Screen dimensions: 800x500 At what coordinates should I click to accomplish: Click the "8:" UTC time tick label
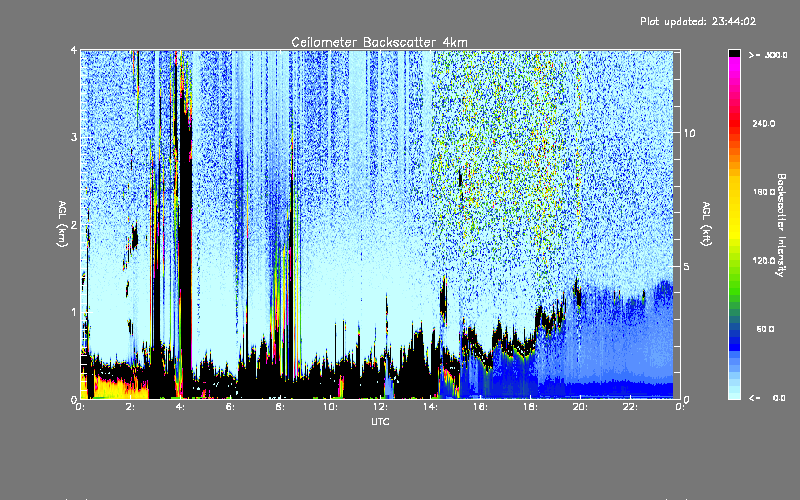(x=280, y=407)
